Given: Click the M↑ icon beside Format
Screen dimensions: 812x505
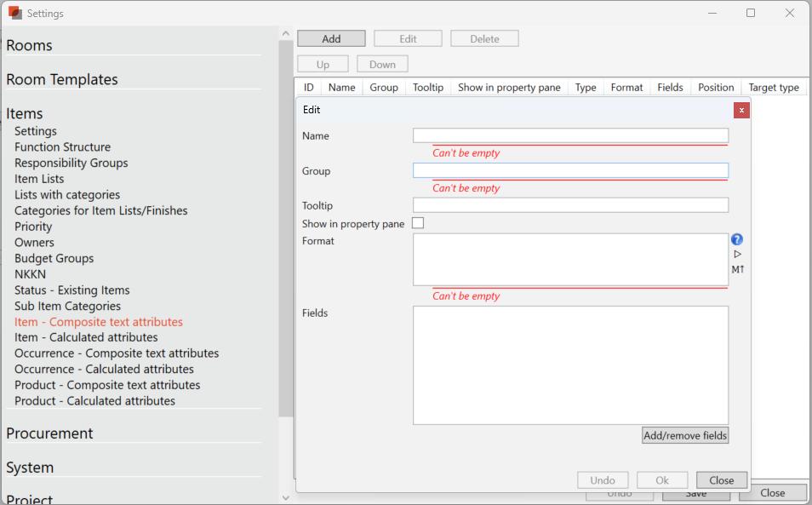Looking at the screenshot, I should coord(737,270).
